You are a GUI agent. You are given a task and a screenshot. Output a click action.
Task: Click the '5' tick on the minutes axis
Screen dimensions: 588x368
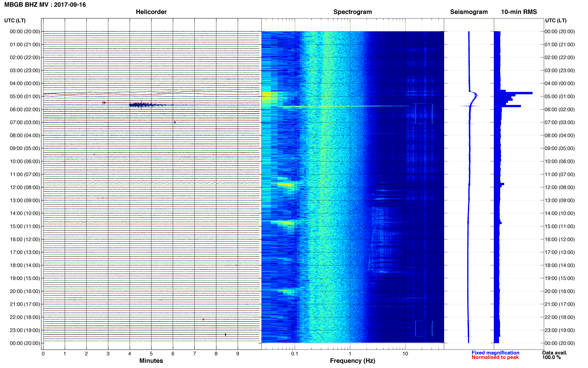click(151, 354)
